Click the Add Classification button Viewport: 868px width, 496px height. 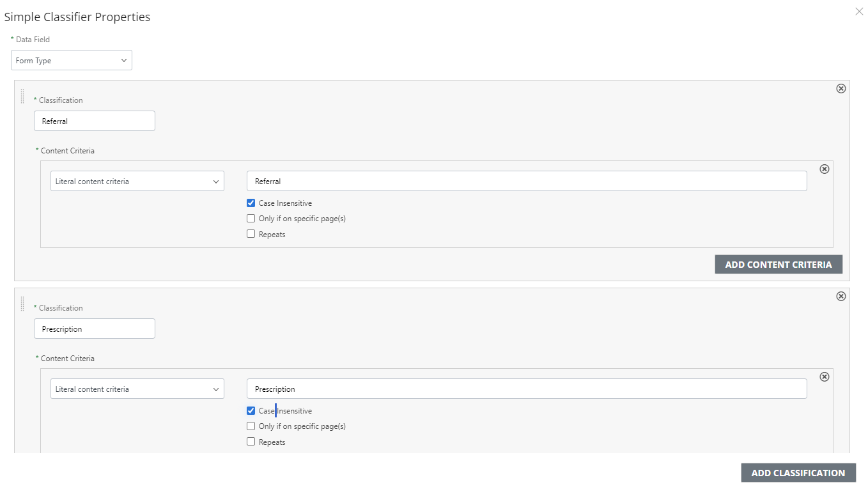798,473
